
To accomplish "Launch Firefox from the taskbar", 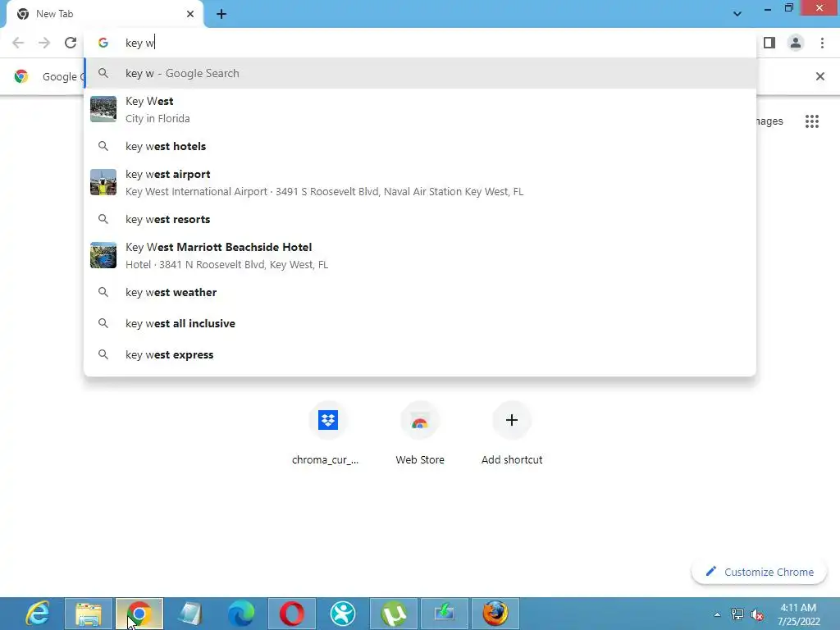I will pos(495,614).
